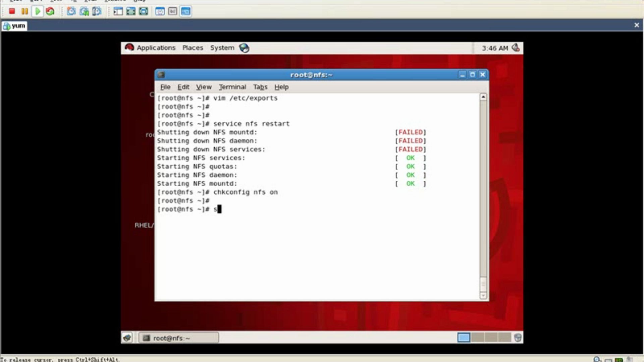This screenshot has height=362, width=644.
Task: Open the clock showing 3:46 AM
Action: (x=496, y=48)
